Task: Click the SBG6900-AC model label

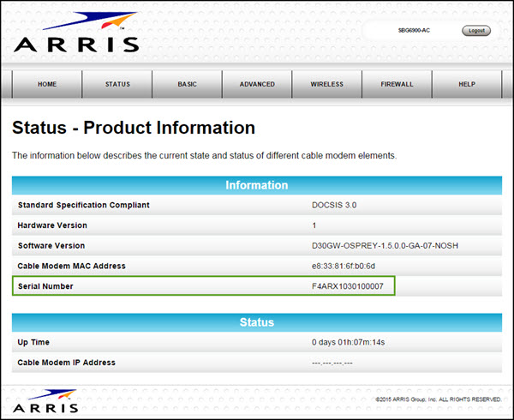Action: (415, 30)
